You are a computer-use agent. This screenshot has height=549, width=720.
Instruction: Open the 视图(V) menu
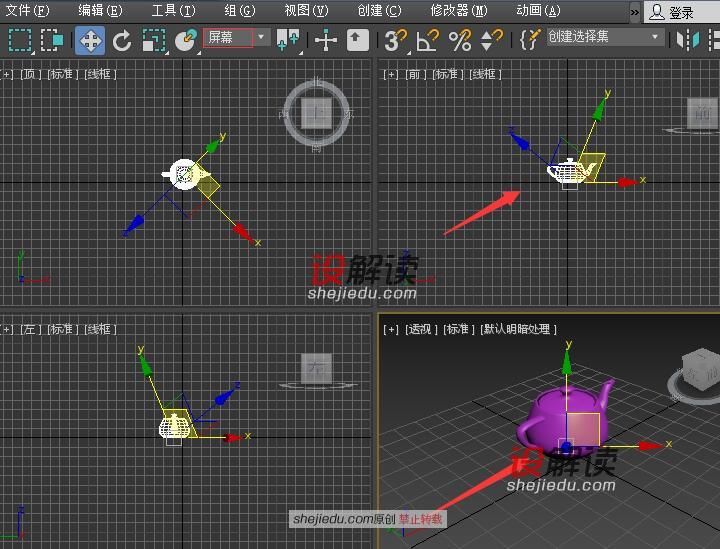[306, 10]
